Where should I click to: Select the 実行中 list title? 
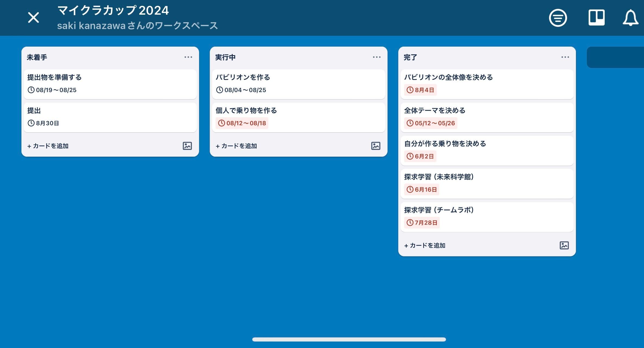pyautogui.click(x=225, y=57)
